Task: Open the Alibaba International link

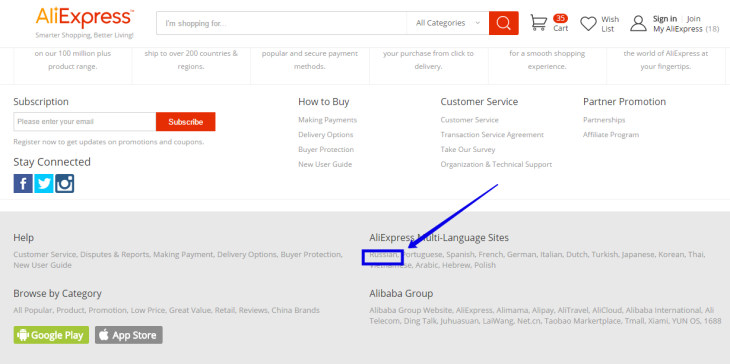Action: coord(663,310)
